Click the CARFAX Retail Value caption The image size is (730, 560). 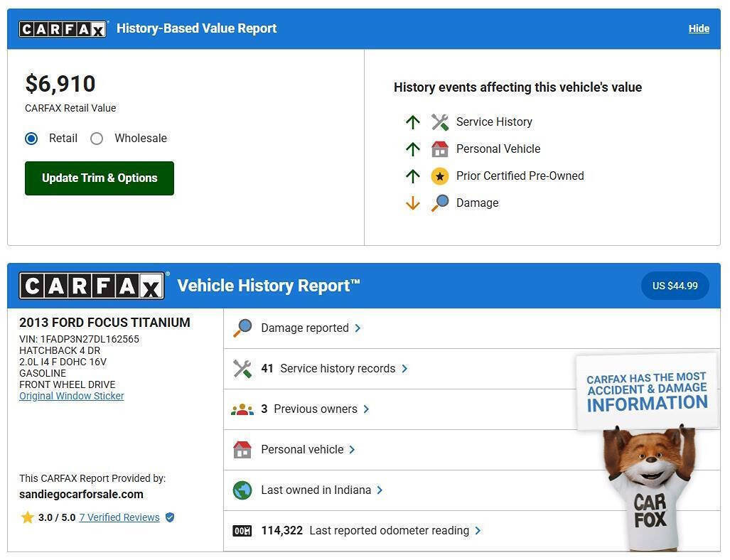tap(70, 108)
